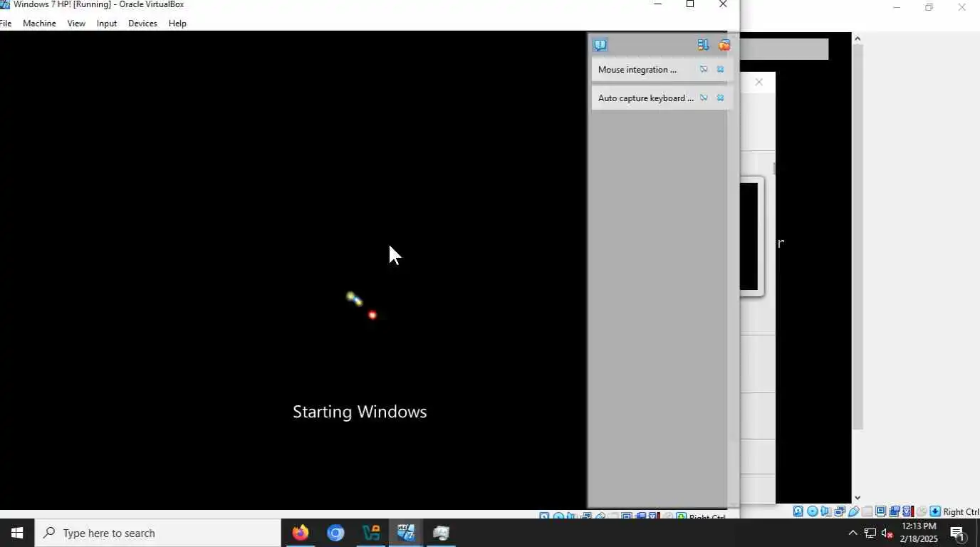Click recording status icon in background VM window
The height and width of the screenshot is (547, 980).
(x=894, y=511)
